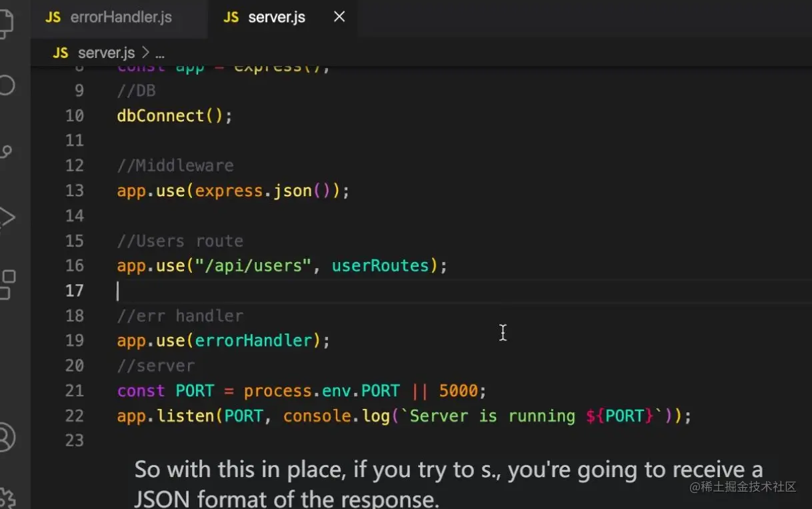812x509 pixels.
Task: Click console on line 22
Action: tap(317, 416)
